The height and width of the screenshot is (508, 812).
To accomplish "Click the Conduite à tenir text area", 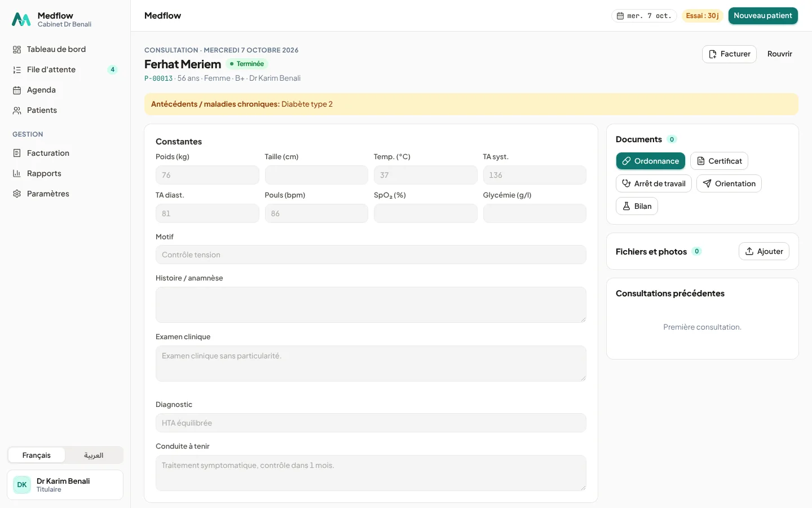I will pos(371,473).
